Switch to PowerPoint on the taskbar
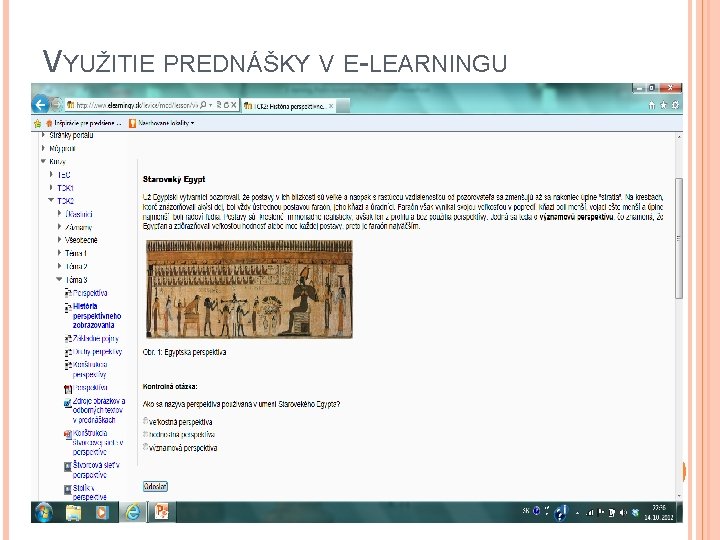 coord(161,512)
